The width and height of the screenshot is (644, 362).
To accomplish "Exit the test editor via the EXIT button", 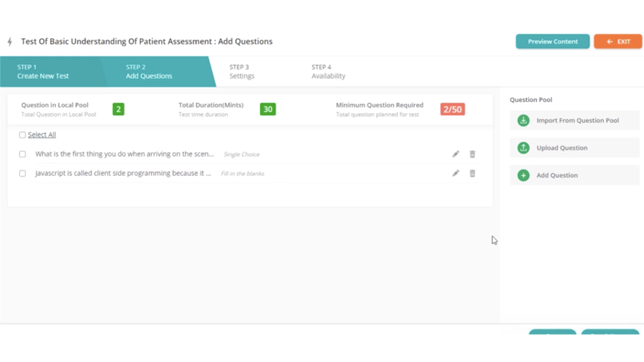I will [x=618, y=41].
